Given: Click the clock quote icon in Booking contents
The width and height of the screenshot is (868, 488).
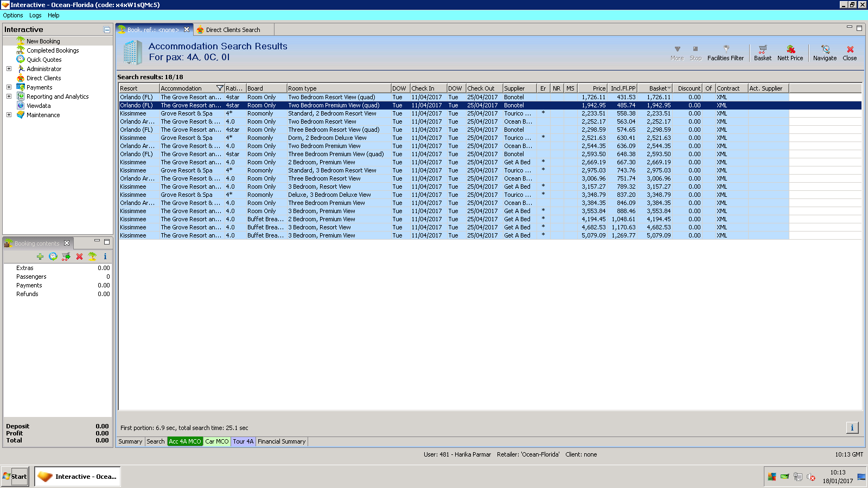Looking at the screenshot, I should tap(53, 256).
